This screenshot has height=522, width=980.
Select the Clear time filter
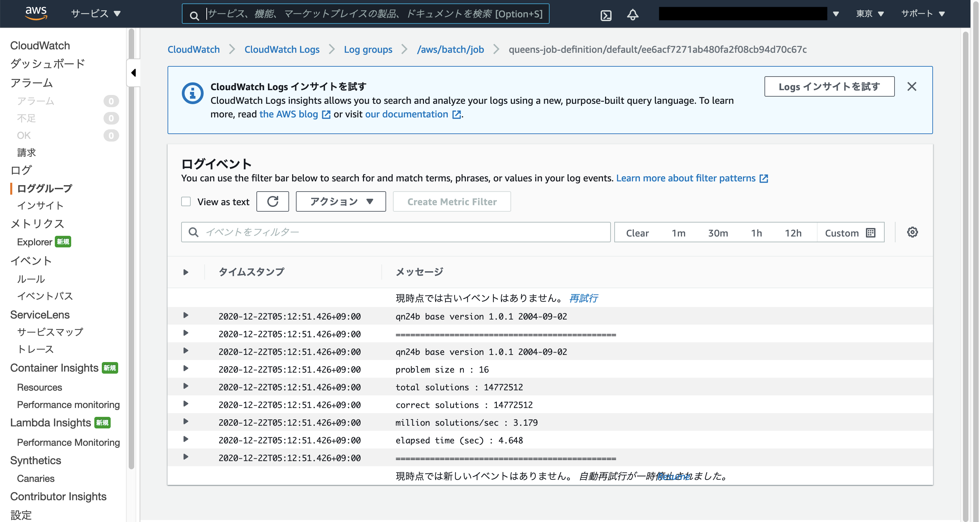coord(637,233)
